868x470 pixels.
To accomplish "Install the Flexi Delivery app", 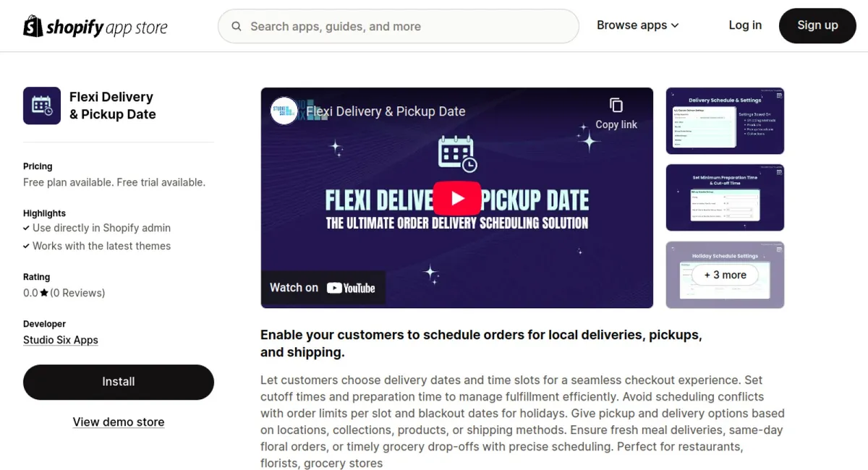I will point(118,382).
